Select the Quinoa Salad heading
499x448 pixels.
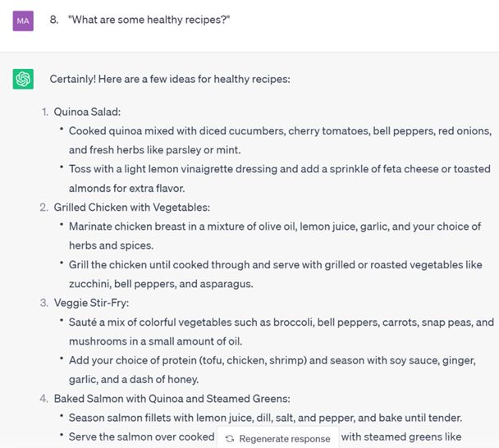tap(87, 112)
